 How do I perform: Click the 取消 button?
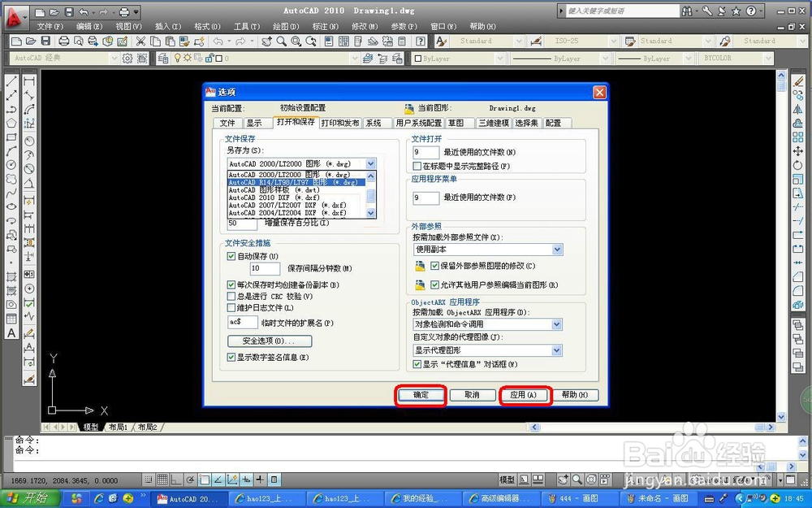(472, 395)
